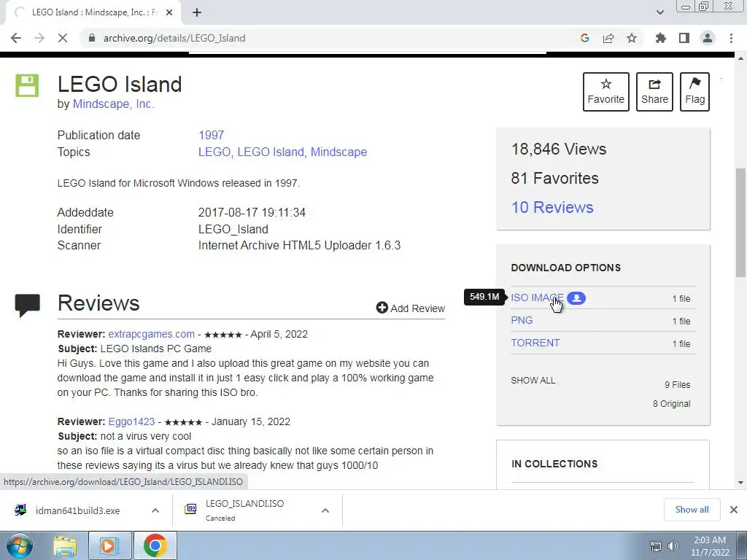Click the IN COLLECTIONS heading

(554, 464)
